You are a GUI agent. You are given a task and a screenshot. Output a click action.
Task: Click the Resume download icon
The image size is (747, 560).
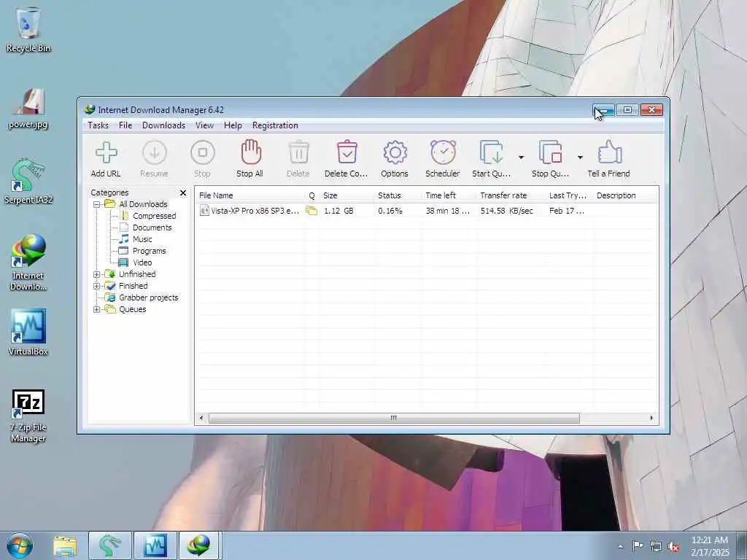[x=154, y=159]
